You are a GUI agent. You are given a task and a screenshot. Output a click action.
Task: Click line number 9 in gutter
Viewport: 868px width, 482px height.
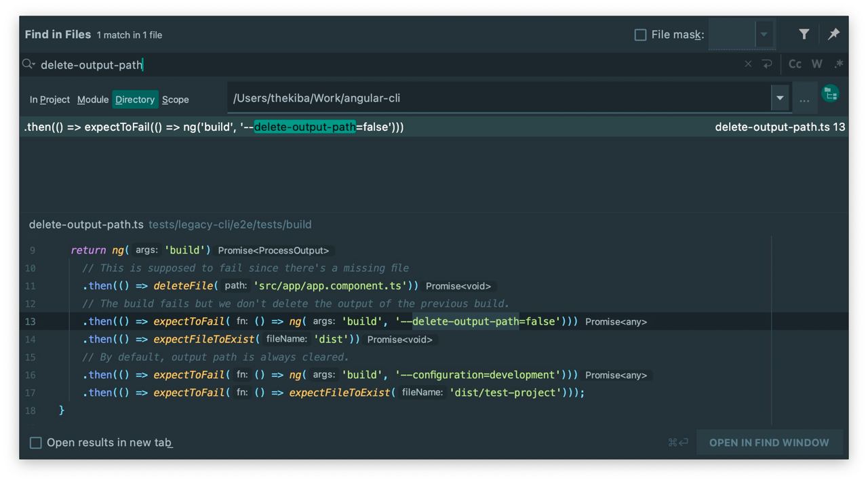click(32, 250)
